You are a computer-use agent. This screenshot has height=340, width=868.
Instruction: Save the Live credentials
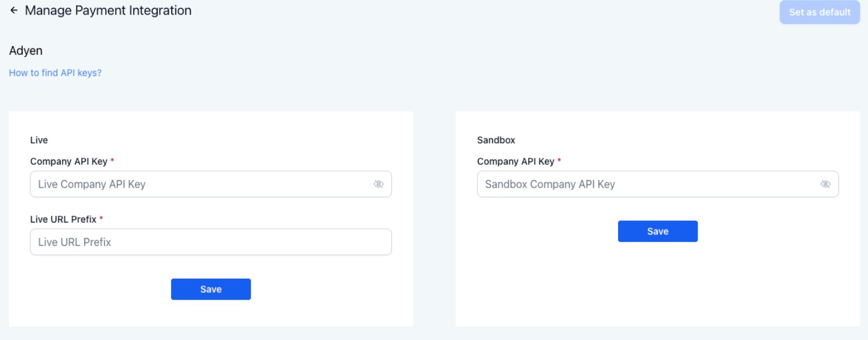[211, 289]
